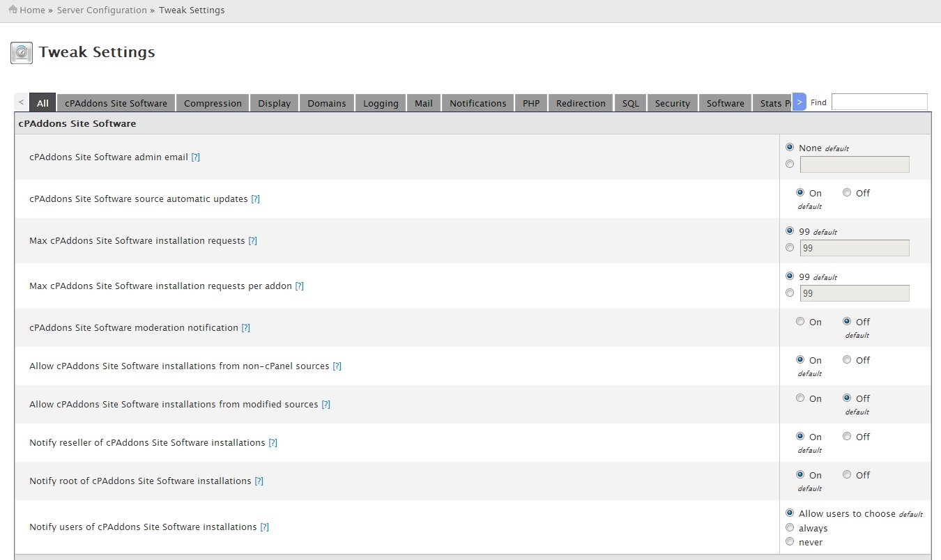The width and height of the screenshot is (941, 560).
Task: Open the SQL tab
Action: (x=631, y=103)
